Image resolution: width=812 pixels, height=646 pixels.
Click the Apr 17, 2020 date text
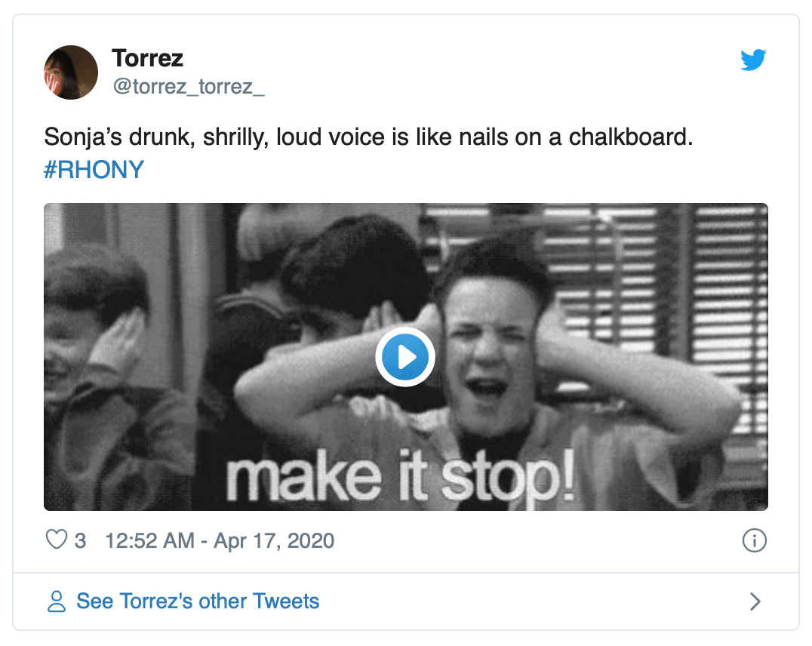[x=274, y=540]
